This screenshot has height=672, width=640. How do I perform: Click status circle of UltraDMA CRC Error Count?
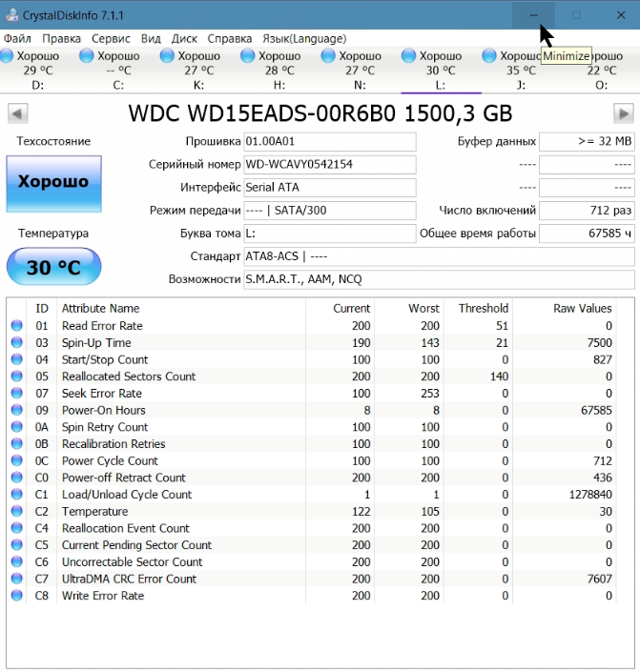point(17,579)
